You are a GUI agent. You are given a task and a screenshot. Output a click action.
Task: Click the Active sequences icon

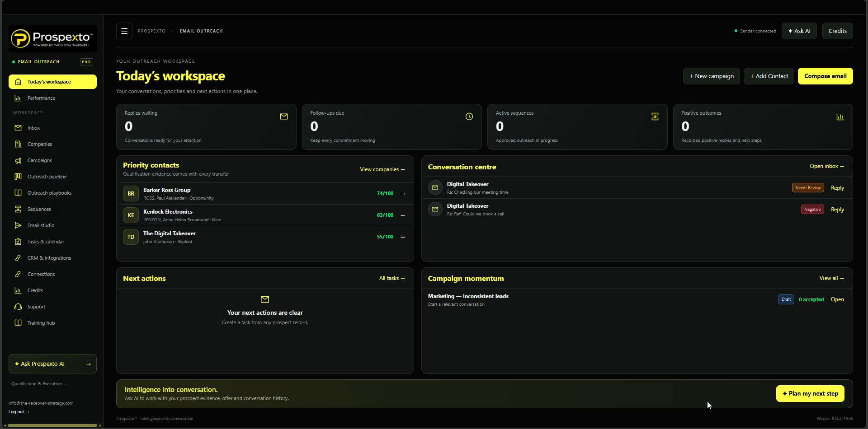pyautogui.click(x=655, y=117)
